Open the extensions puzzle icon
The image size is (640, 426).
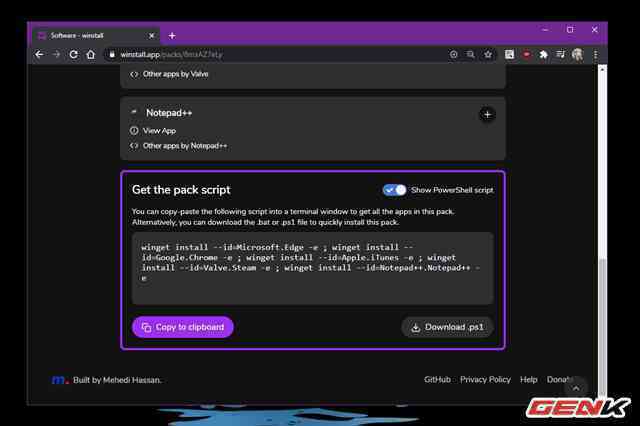coord(543,54)
